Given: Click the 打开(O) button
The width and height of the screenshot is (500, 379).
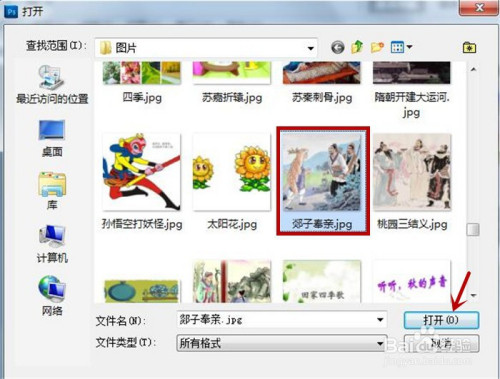Looking at the screenshot, I should click(x=441, y=320).
